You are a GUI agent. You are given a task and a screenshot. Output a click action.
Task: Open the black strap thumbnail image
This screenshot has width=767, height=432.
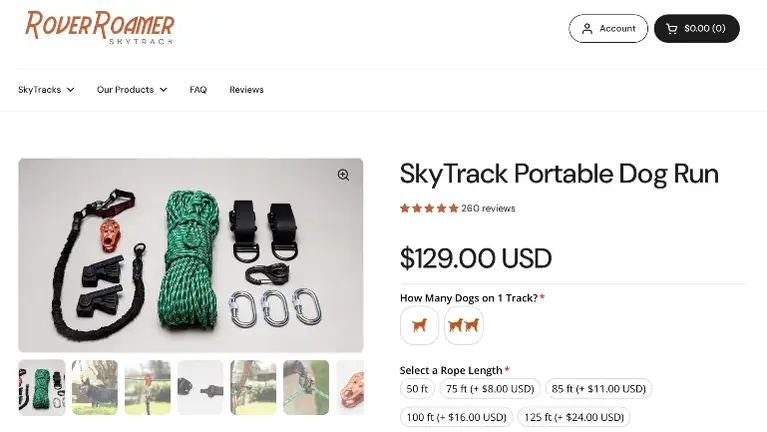coord(199,387)
